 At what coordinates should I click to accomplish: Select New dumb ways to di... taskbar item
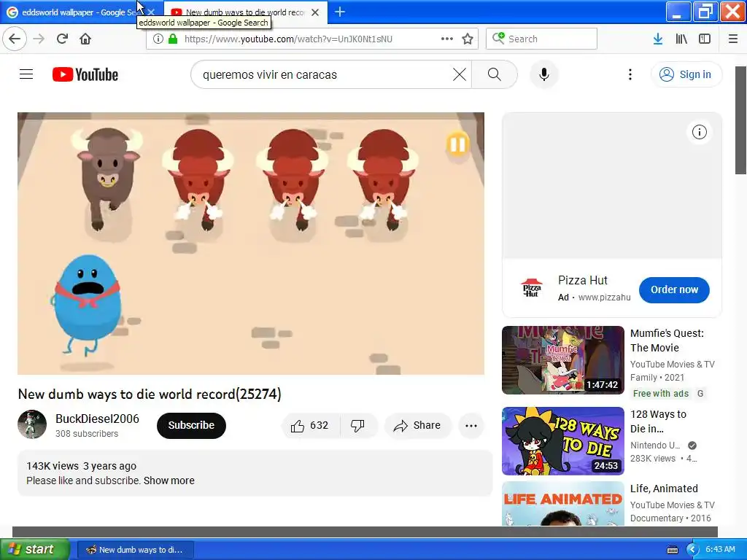click(x=135, y=550)
